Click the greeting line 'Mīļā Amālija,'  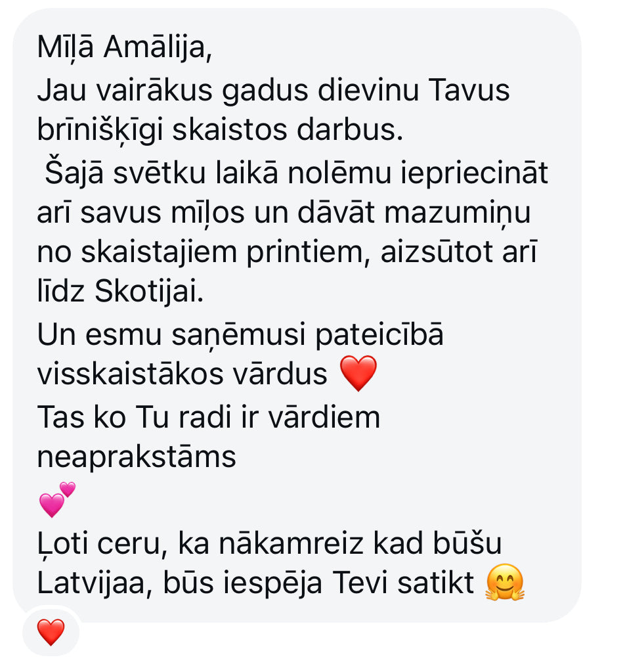click(x=125, y=47)
